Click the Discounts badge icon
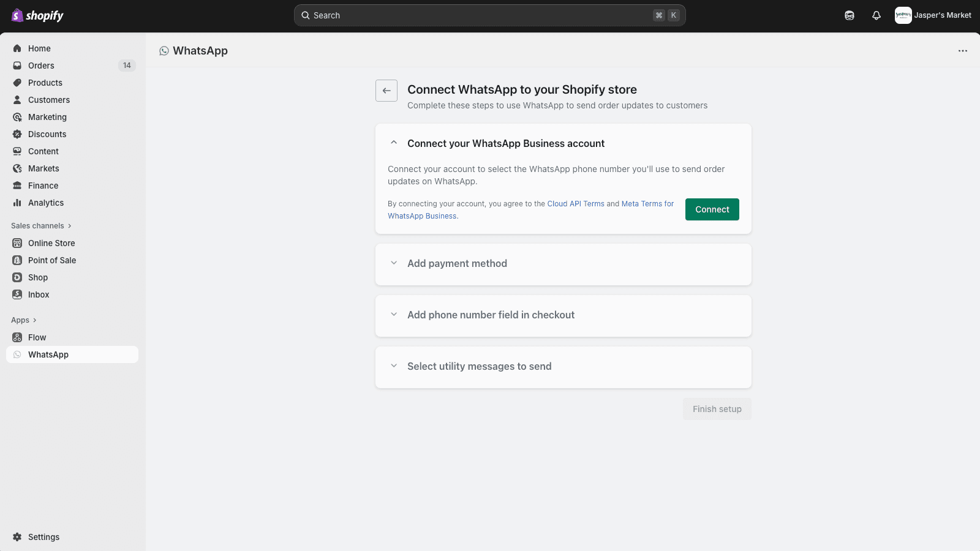 (17, 134)
